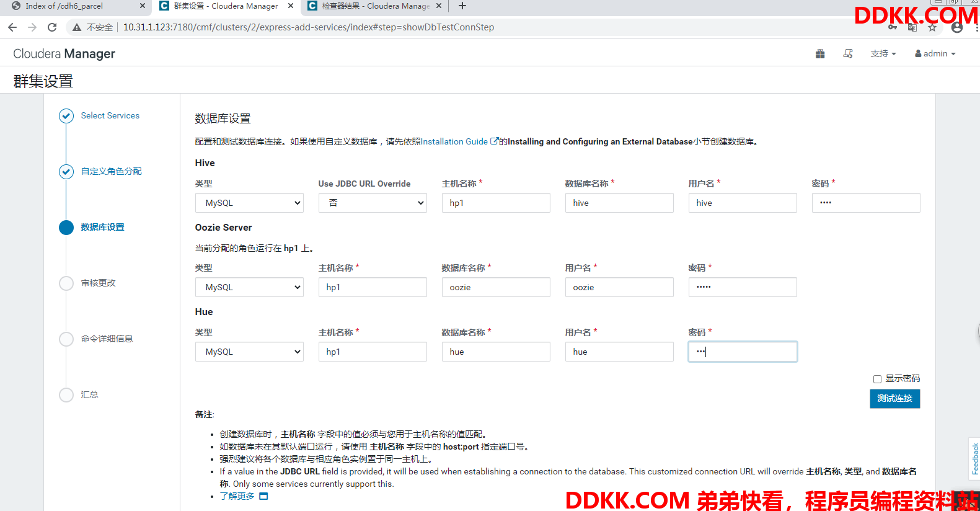The width and height of the screenshot is (980, 511).
Task: Click the Hue 主机名称 field
Action: tap(373, 352)
